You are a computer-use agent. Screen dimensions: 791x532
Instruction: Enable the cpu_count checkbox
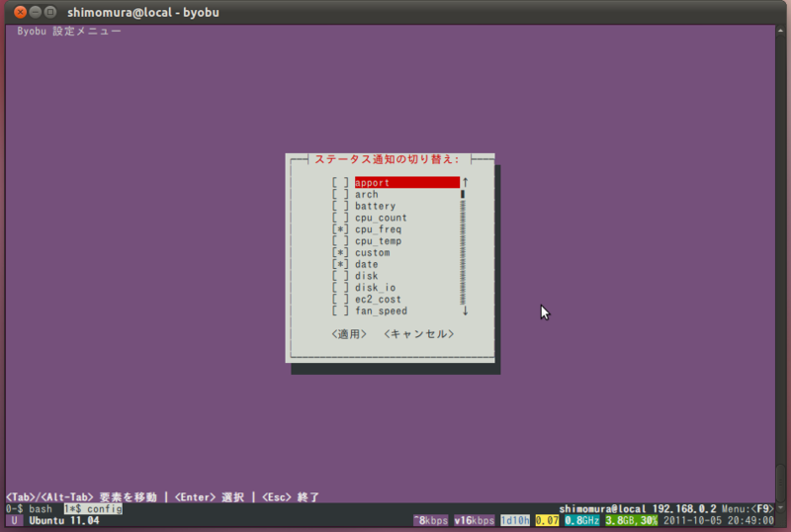click(340, 217)
